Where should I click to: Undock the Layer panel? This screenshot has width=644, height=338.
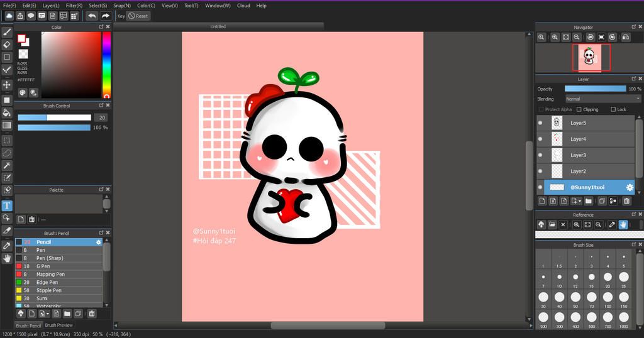tap(633, 79)
